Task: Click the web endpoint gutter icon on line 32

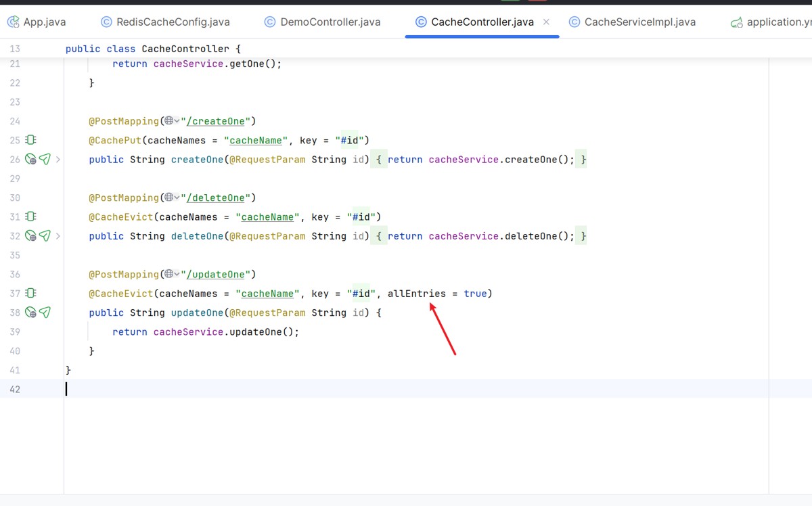Action: click(x=30, y=236)
